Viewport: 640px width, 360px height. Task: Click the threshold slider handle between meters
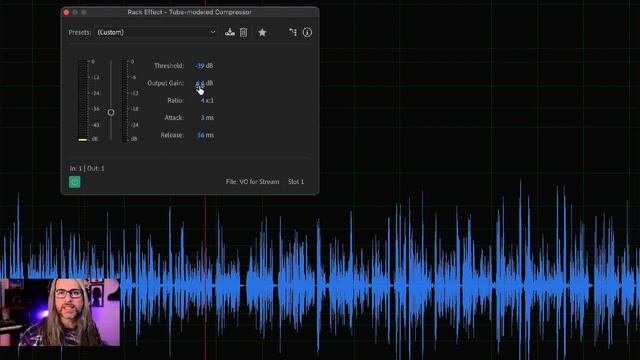pos(111,112)
